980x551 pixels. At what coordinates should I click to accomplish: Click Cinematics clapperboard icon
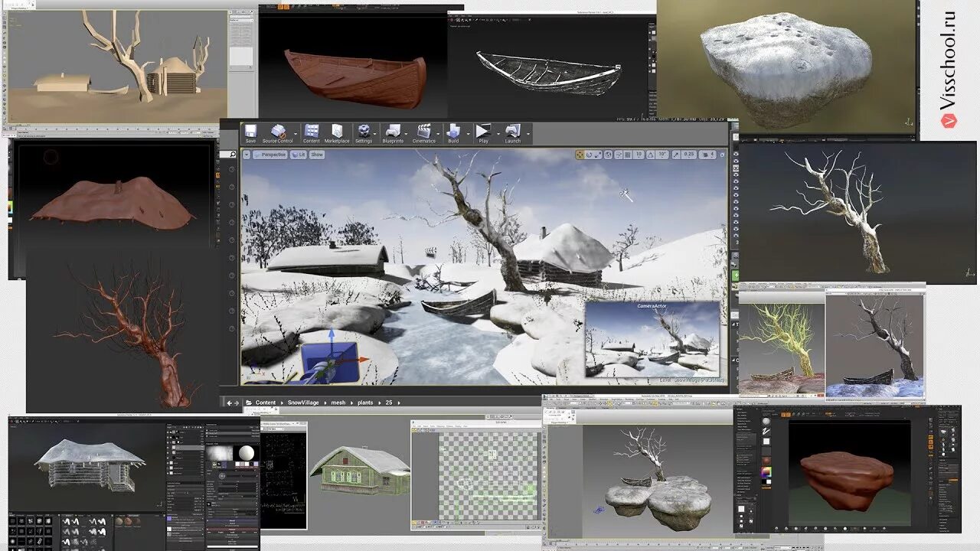(x=424, y=131)
